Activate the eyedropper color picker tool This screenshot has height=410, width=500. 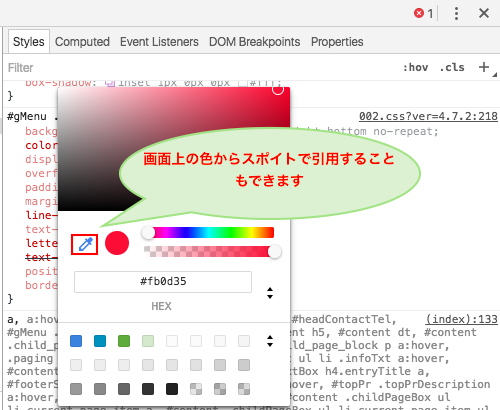pyautogui.click(x=85, y=245)
